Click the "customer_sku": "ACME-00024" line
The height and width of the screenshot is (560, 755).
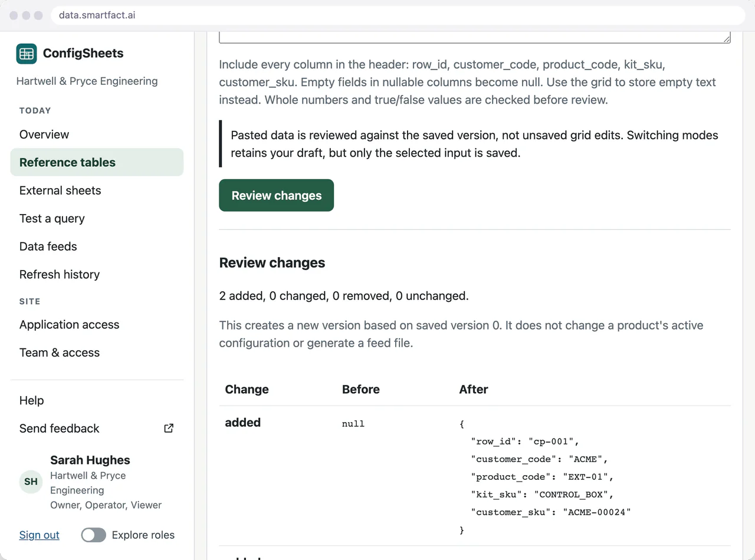click(551, 512)
